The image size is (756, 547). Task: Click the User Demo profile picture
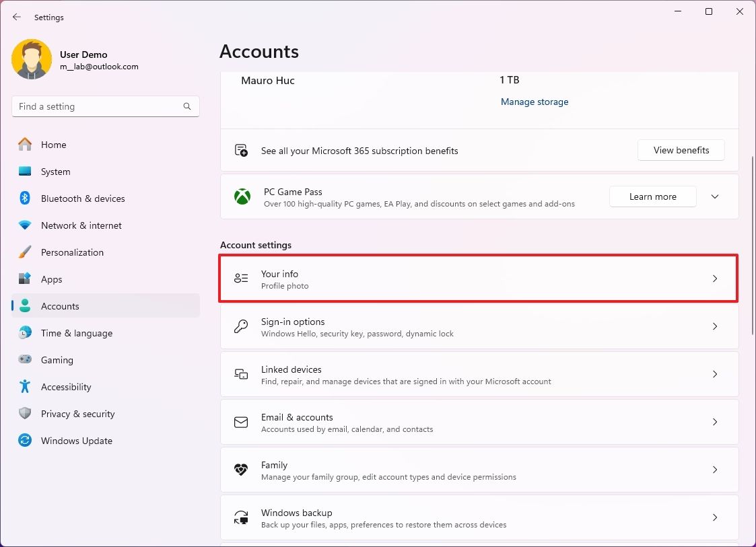pyautogui.click(x=32, y=59)
